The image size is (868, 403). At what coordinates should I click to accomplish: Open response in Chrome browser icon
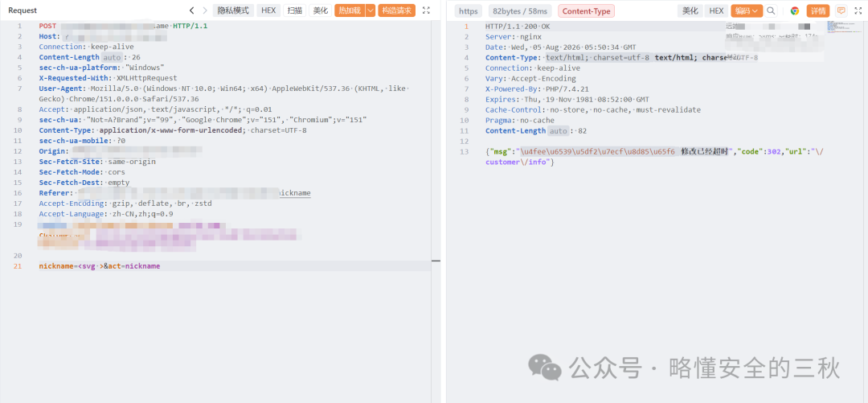click(x=794, y=11)
